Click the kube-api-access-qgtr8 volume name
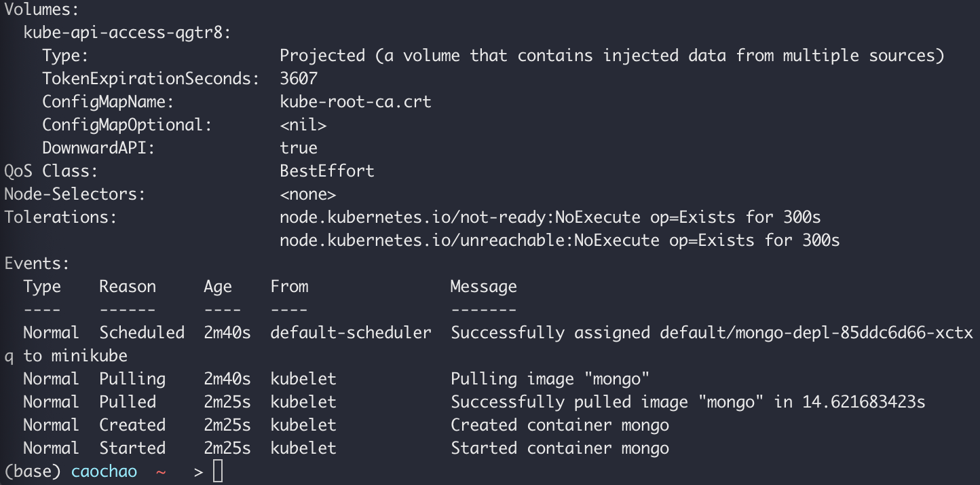 click(x=127, y=33)
